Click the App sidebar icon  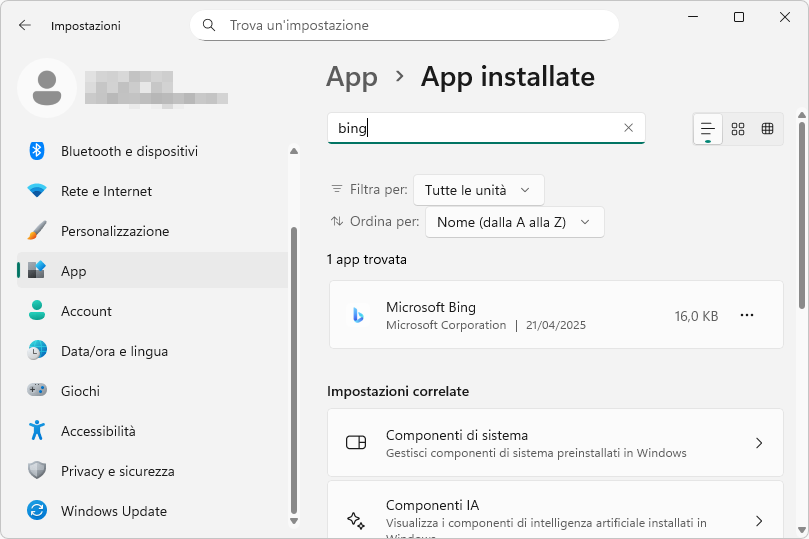pos(37,270)
